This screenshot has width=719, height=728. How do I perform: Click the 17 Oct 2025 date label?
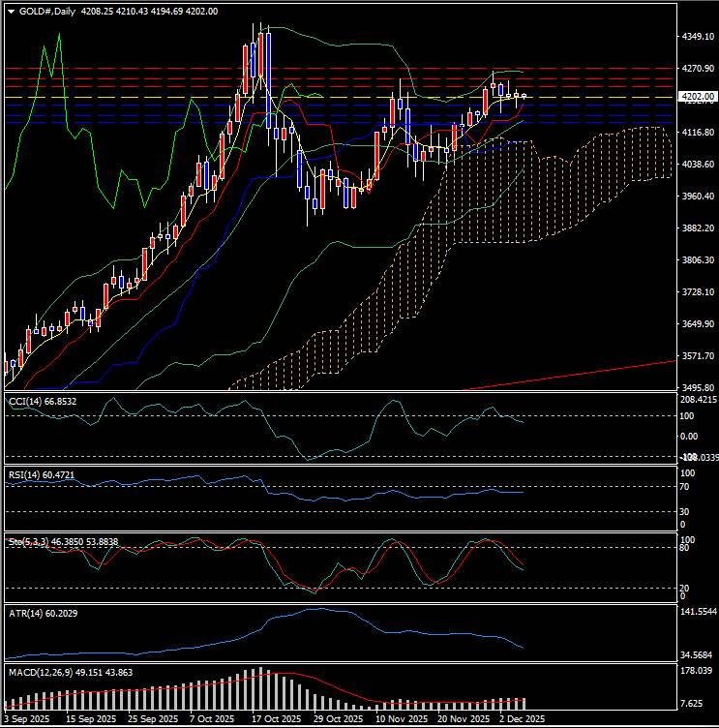270,719
